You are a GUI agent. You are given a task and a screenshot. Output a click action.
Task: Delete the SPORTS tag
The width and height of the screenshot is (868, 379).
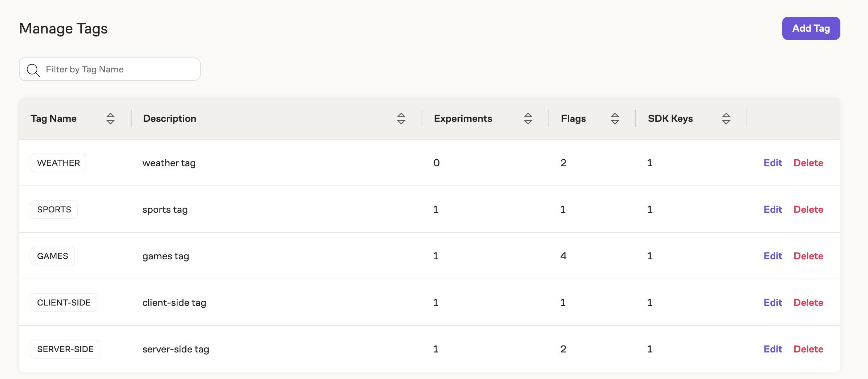tap(808, 210)
